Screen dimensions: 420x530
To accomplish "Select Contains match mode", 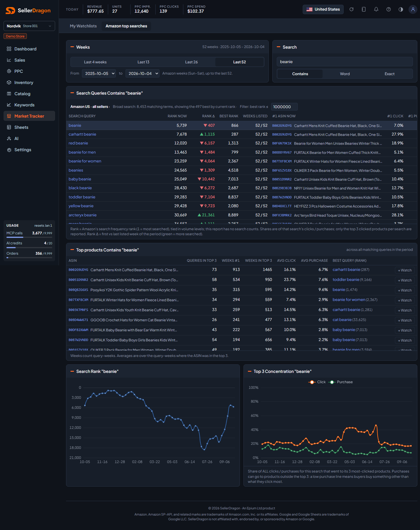I will tap(300, 74).
